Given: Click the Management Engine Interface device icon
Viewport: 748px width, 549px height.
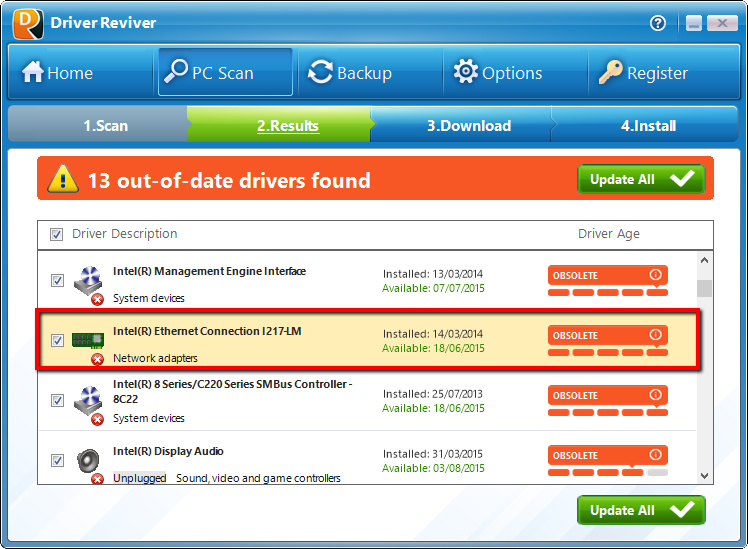Looking at the screenshot, I should coord(89,280).
